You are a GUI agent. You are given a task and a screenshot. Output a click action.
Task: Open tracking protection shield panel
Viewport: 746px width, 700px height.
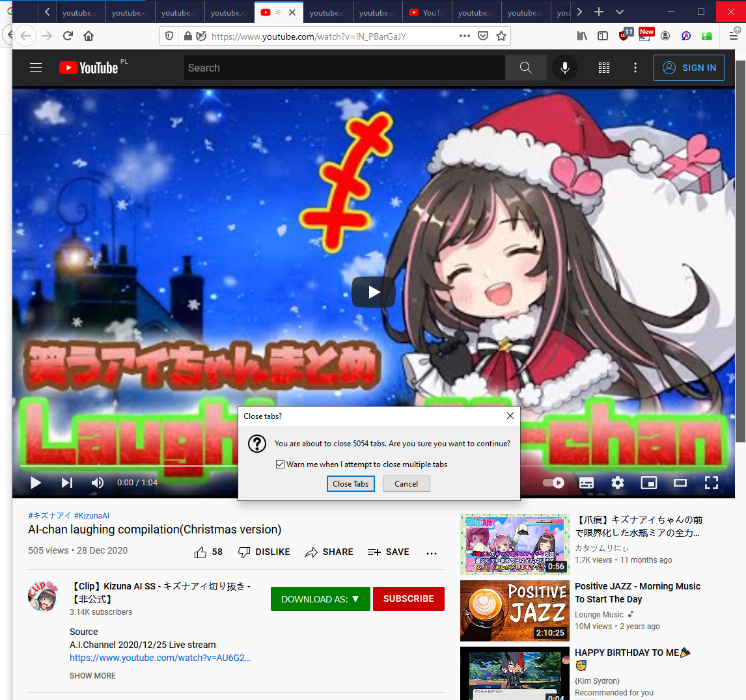pos(169,36)
